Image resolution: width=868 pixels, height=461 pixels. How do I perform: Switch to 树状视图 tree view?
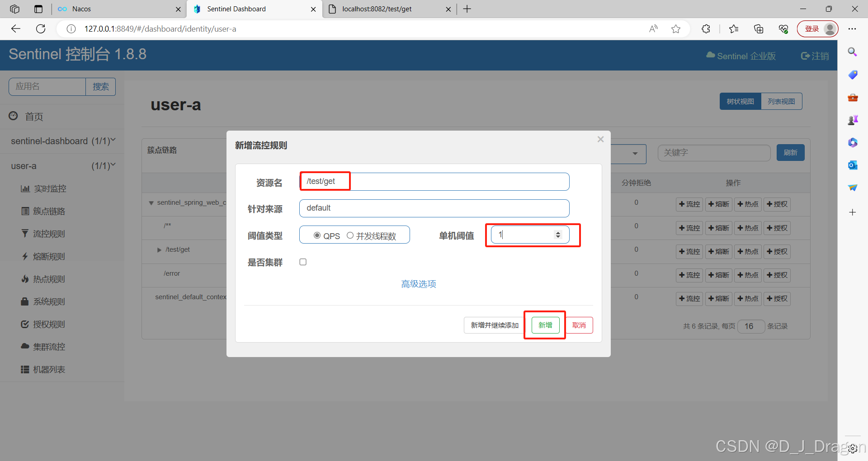click(740, 101)
